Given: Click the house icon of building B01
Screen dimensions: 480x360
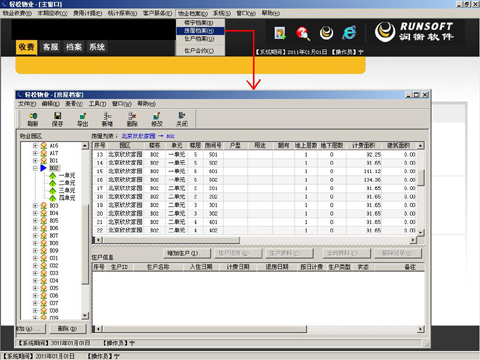Looking at the screenshot, I should pyautogui.click(x=44, y=161).
